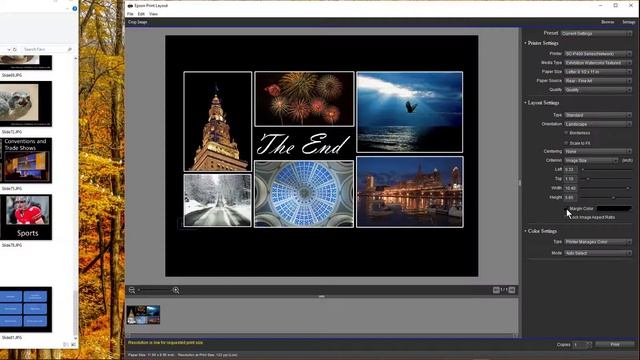Open the Media Type dropdown

click(x=598, y=63)
